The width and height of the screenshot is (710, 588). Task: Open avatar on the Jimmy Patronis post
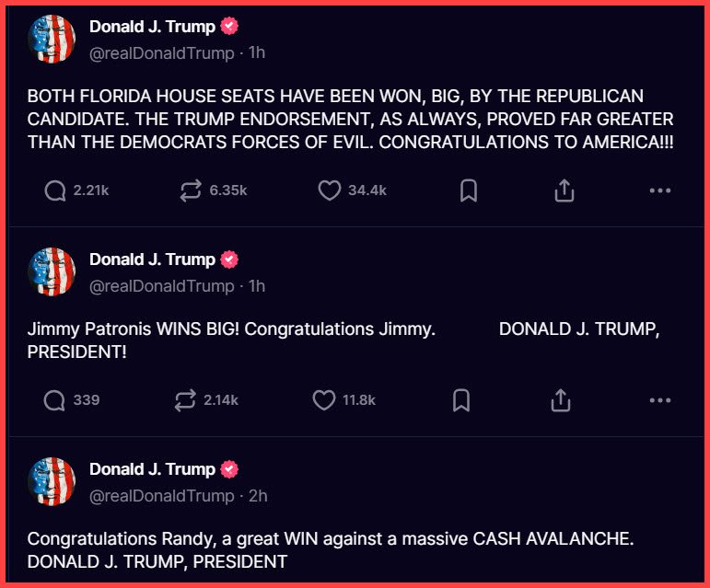[52, 271]
